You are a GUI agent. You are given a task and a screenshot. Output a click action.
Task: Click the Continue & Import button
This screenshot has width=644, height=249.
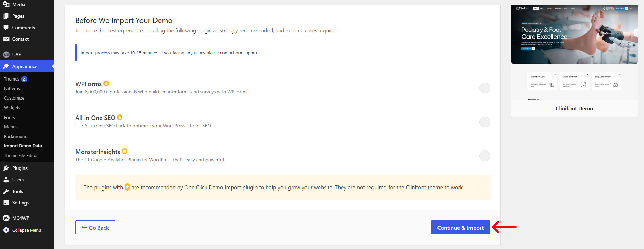click(461, 228)
